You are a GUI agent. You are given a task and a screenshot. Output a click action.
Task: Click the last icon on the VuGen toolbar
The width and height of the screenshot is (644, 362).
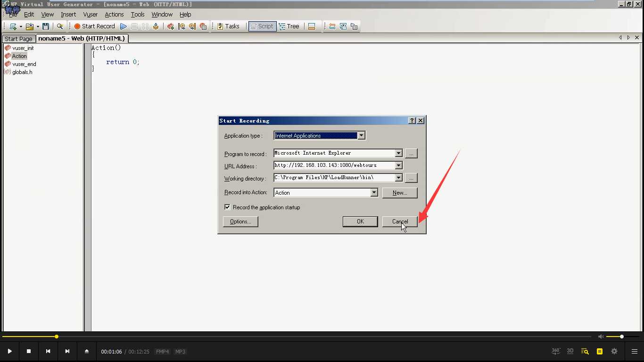tap(354, 26)
